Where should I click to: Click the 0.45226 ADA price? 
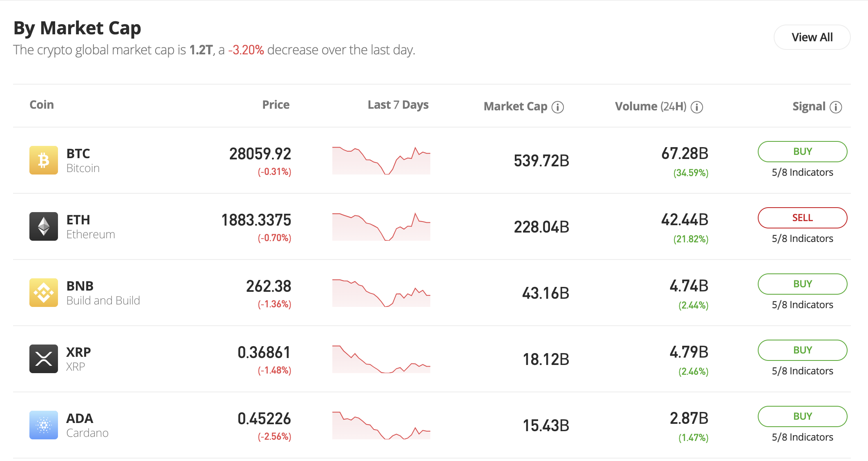click(x=264, y=419)
